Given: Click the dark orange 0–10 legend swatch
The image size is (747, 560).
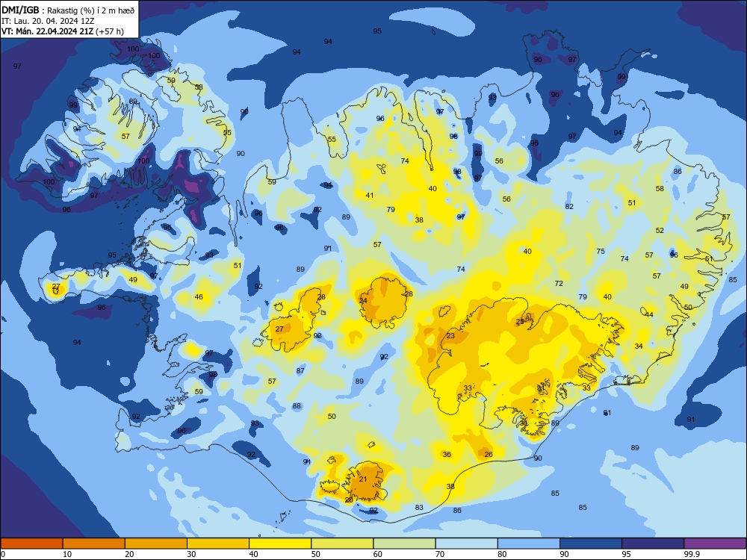Looking at the screenshot, I should pyautogui.click(x=31, y=544).
